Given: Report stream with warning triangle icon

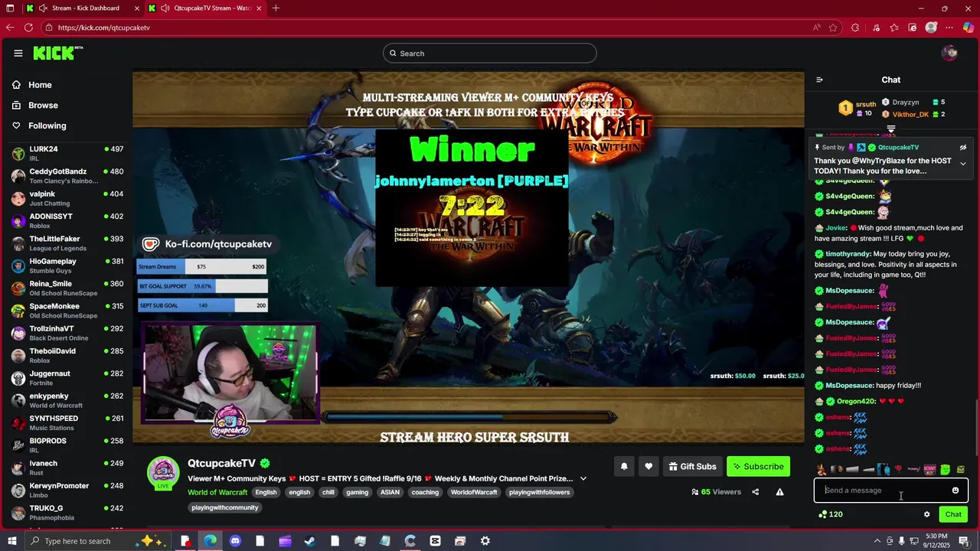Looking at the screenshot, I should click(779, 492).
